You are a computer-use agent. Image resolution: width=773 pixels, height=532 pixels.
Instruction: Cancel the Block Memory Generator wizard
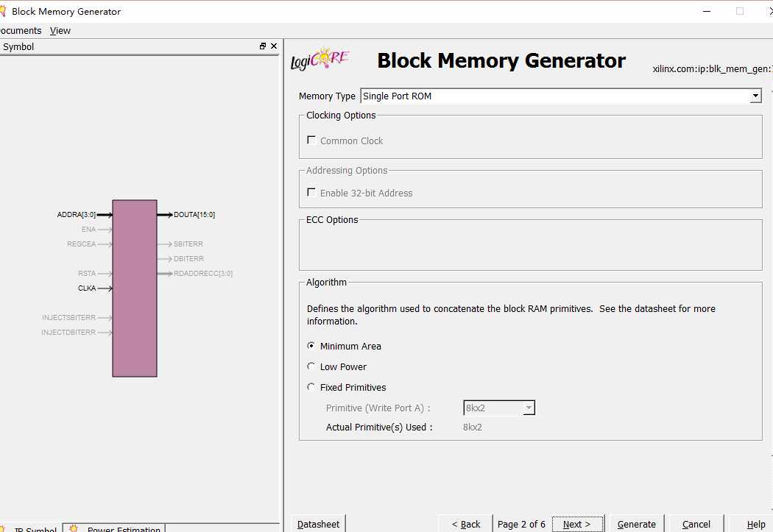click(x=696, y=524)
